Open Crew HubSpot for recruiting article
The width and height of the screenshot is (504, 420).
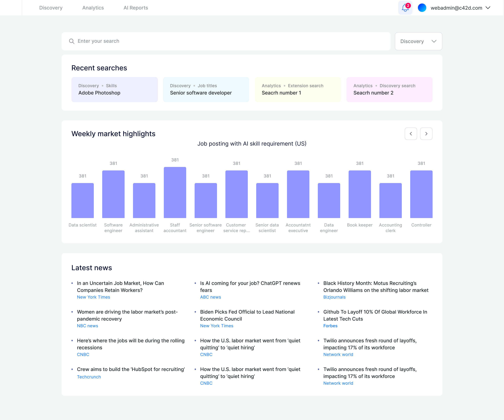[131, 369]
